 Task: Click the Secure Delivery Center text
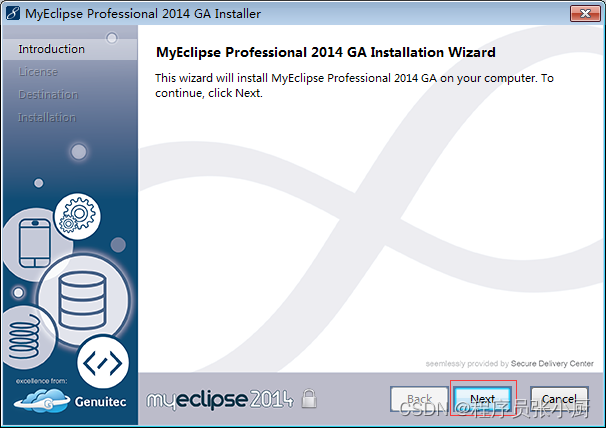(x=552, y=363)
